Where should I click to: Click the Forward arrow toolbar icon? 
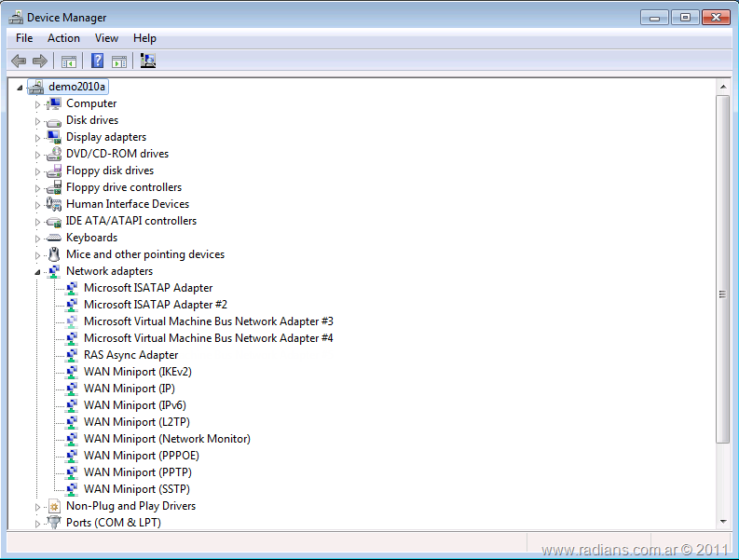pos(39,61)
